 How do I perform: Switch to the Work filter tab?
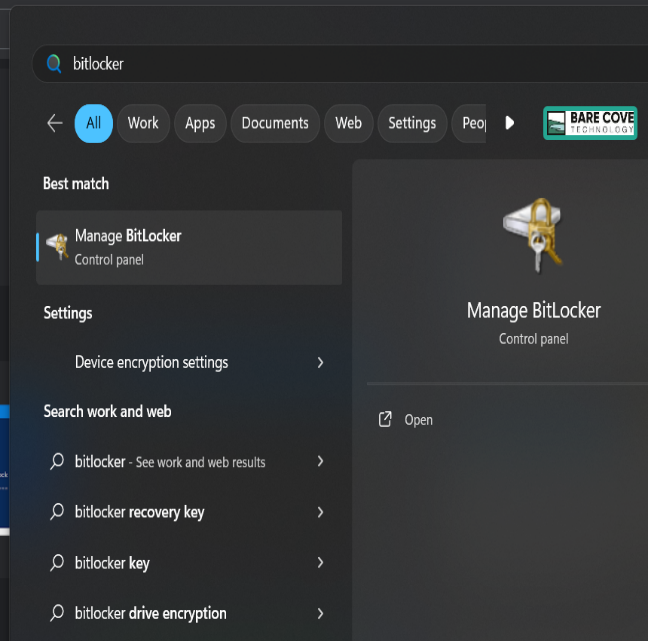143,123
